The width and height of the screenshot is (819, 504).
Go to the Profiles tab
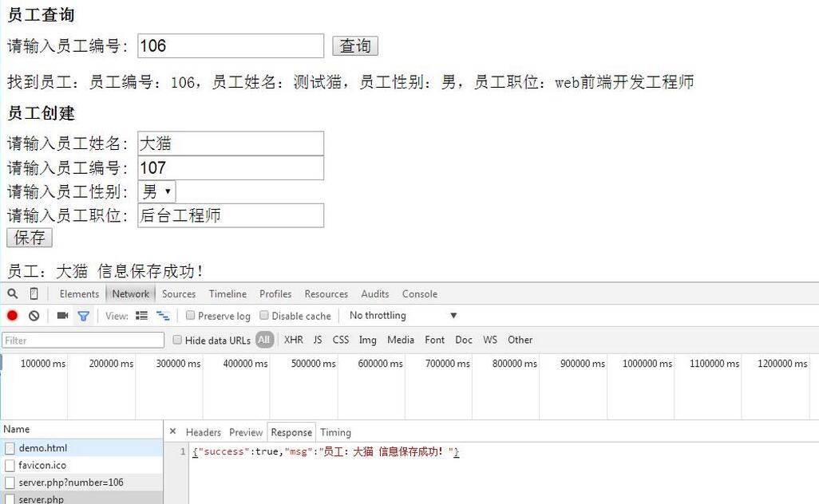tap(275, 293)
